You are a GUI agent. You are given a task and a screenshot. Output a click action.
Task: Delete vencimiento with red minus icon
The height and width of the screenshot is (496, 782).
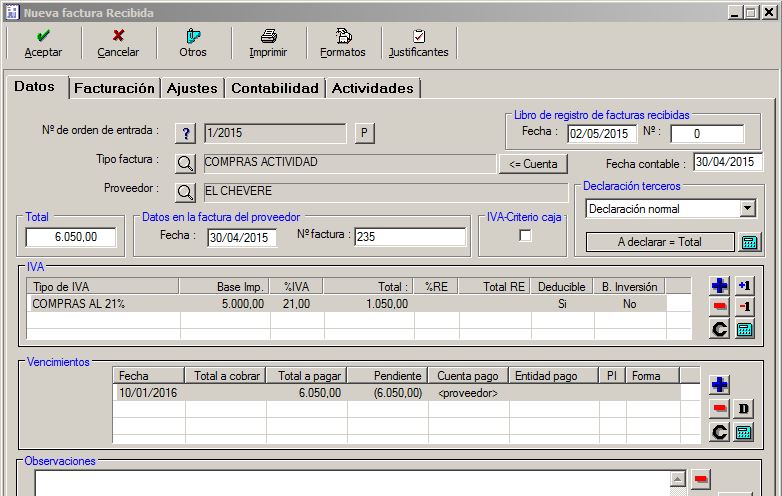coord(719,409)
